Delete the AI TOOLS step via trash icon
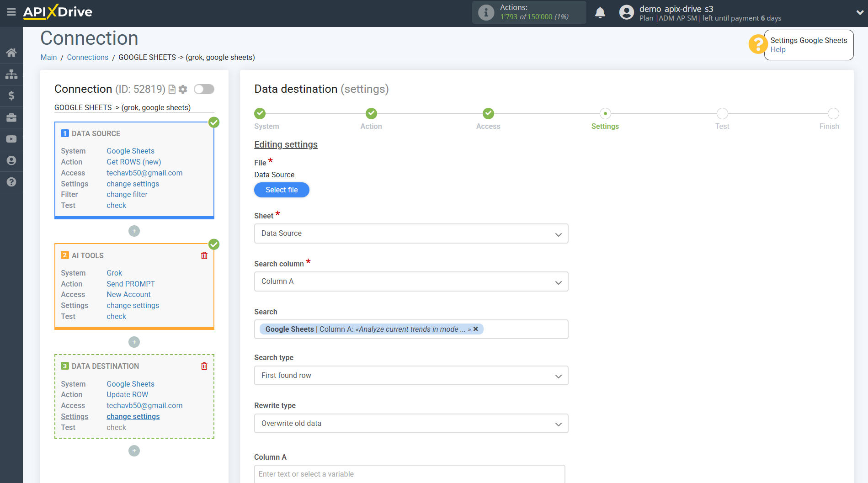This screenshot has width=868, height=483. click(204, 255)
